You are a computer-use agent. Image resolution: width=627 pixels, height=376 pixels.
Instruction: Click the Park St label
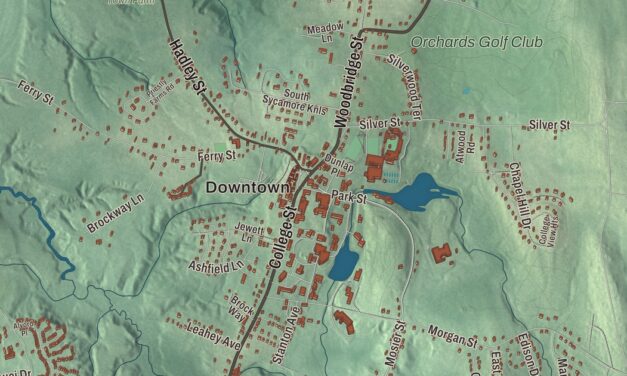click(x=349, y=197)
